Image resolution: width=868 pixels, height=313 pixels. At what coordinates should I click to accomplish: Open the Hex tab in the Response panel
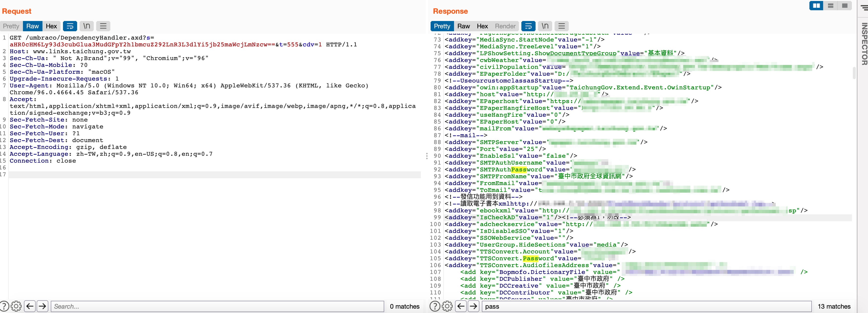(482, 26)
